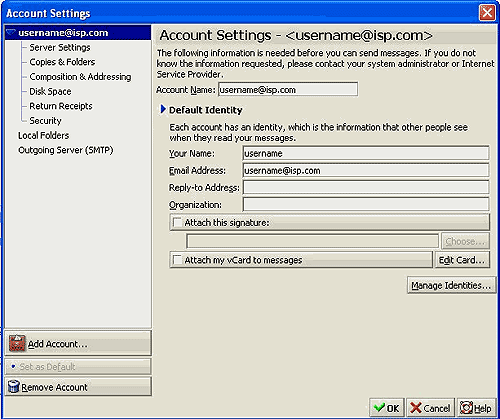Enable Attach this signature checkbox

[x=178, y=222]
